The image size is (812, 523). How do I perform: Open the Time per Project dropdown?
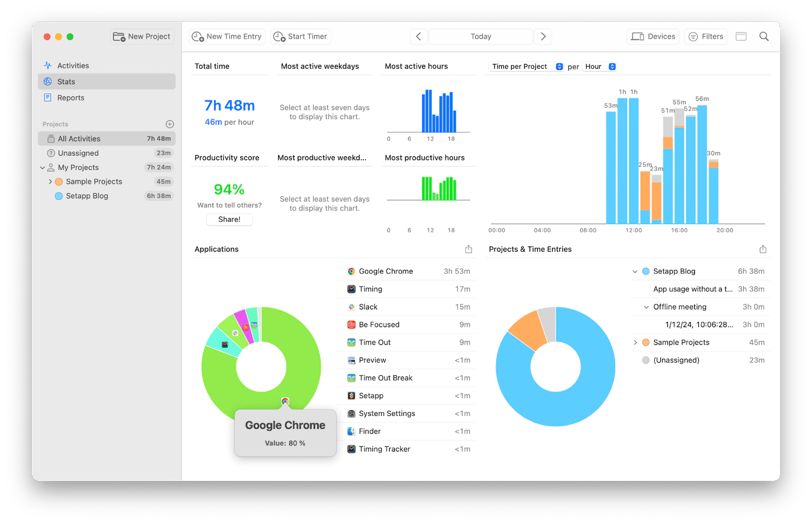coord(525,66)
